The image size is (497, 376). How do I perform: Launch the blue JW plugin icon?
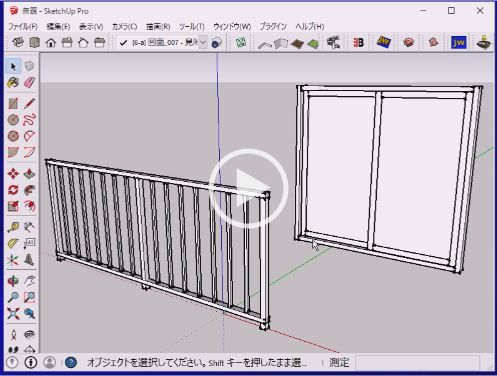coord(459,42)
